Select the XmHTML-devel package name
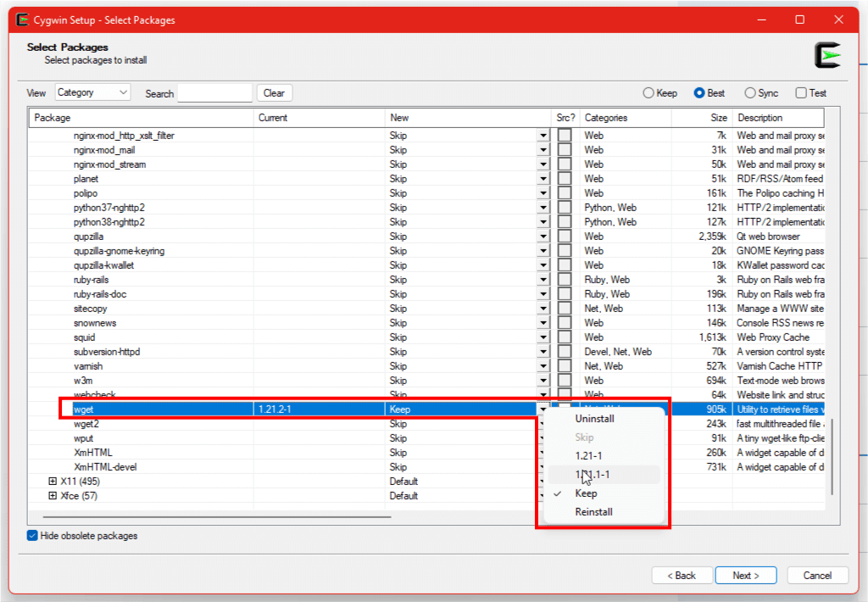This screenshot has width=868, height=602. [105, 467]
